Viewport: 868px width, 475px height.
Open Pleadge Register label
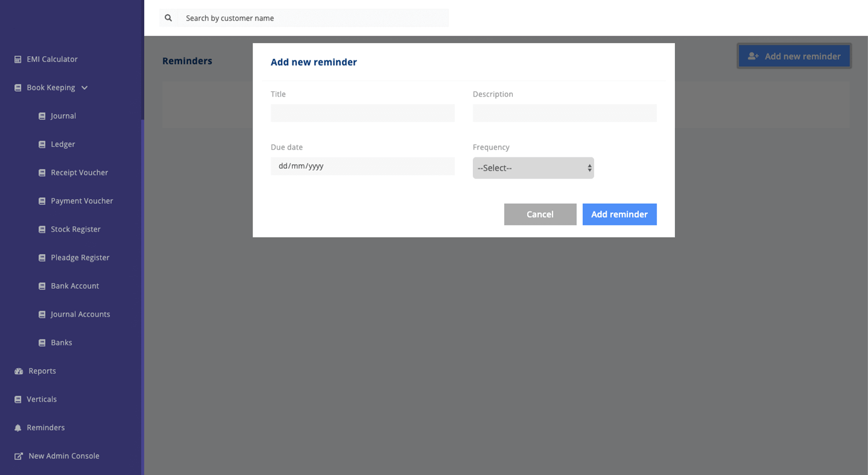[x=80, y=257]
